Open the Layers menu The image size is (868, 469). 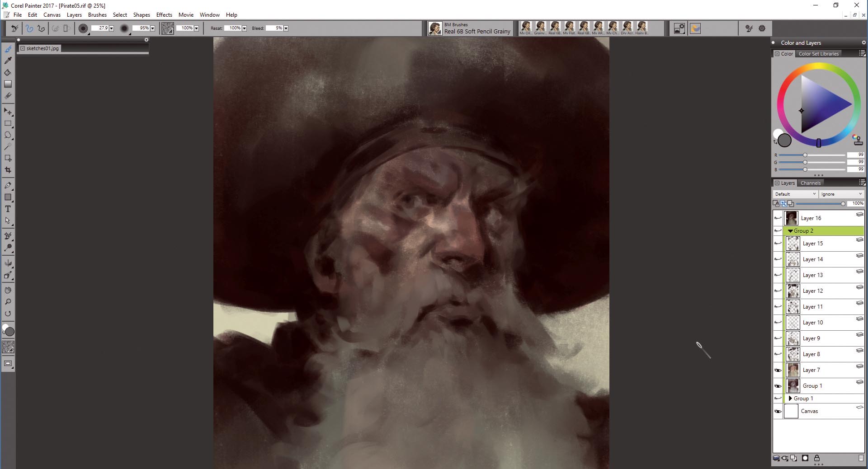click(74, 15)
